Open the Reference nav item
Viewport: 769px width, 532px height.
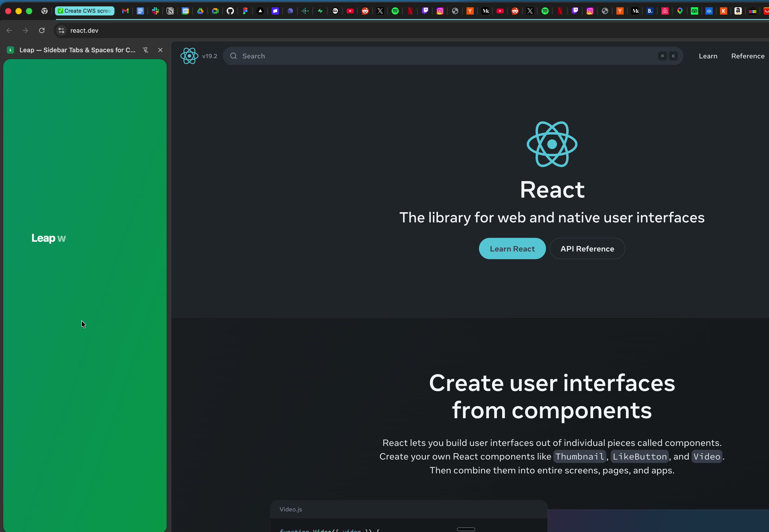tap(748, 56)
